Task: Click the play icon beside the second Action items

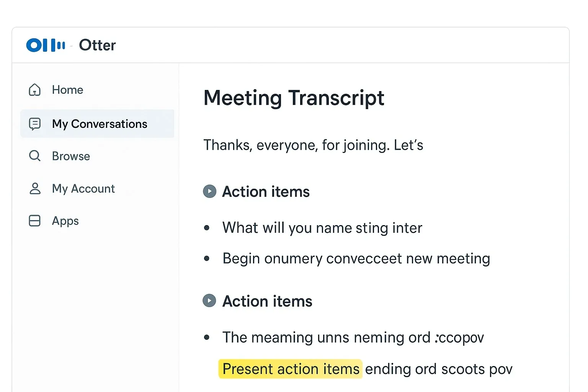Action: (x=209, y=301)
